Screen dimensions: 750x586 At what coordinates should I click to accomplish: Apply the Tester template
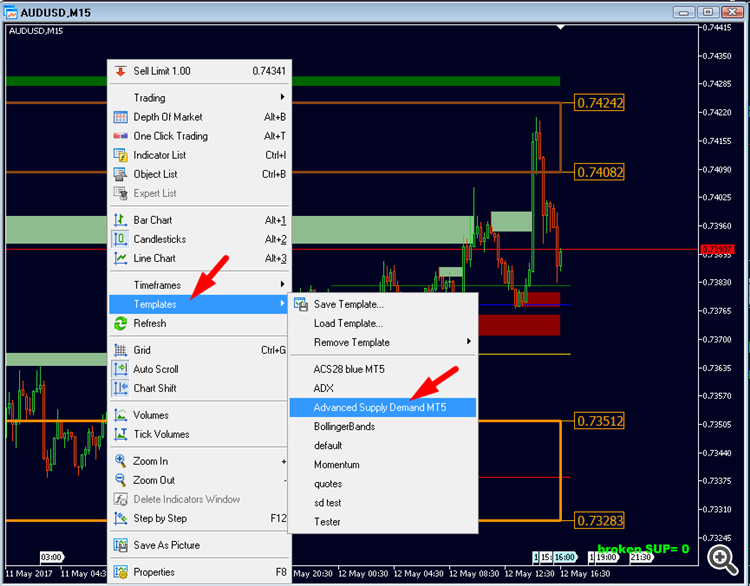tap(383, 522)
